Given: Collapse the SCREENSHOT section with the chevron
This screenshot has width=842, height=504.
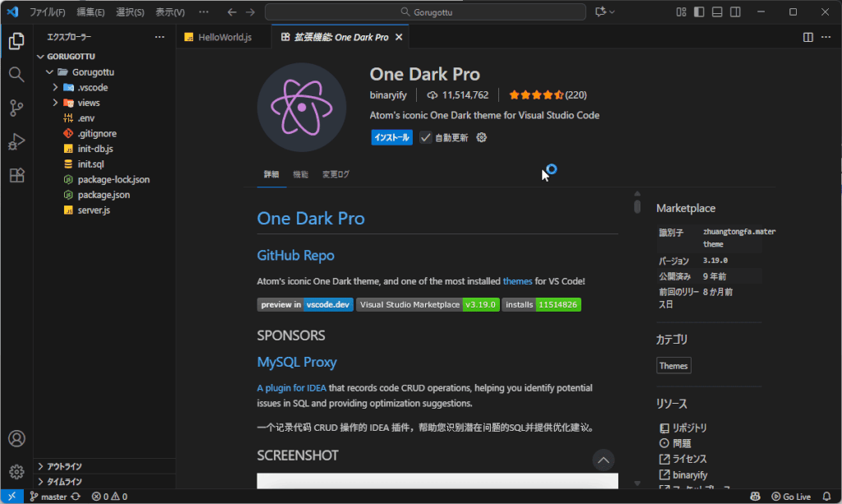Looking at the screenshot, I should (603, 460).
